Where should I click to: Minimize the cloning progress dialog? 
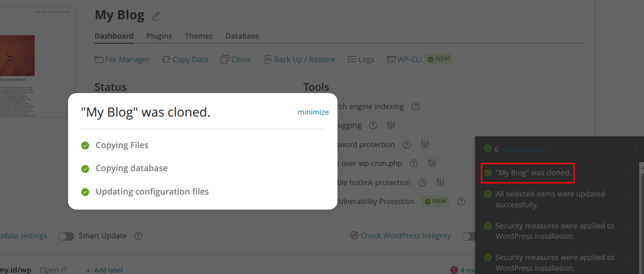coord(313,112)
